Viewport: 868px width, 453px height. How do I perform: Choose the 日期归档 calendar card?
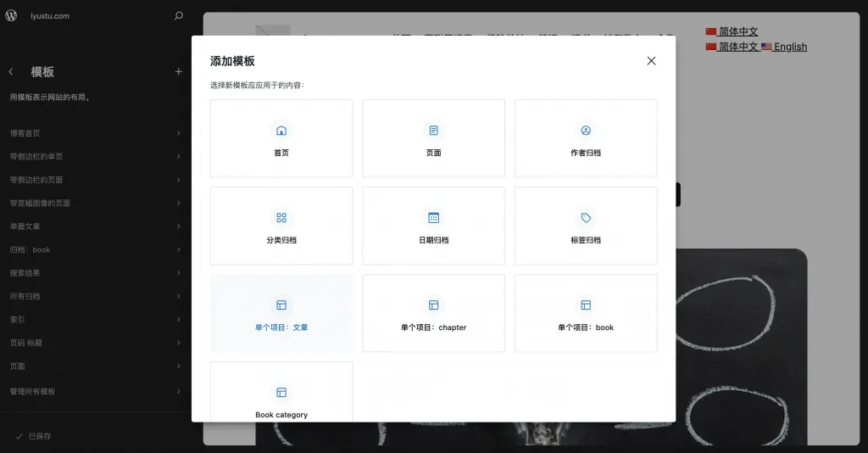coord(433,226)
